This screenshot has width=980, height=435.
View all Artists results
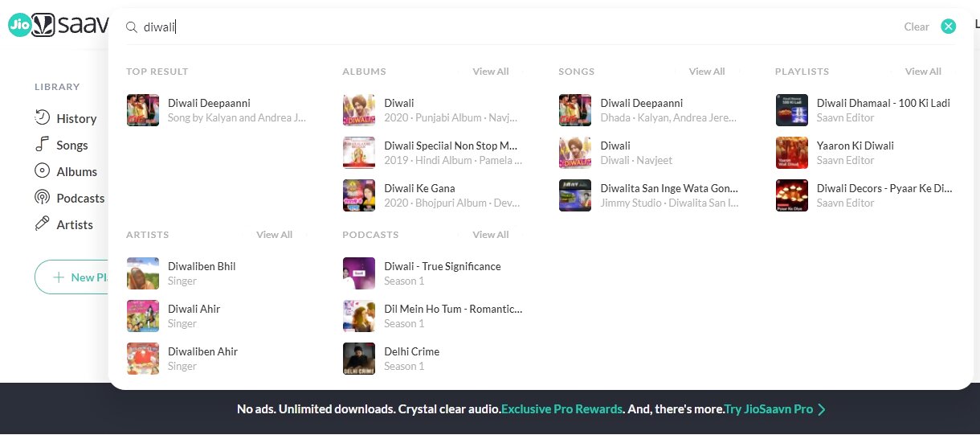(x=274, y=235)
